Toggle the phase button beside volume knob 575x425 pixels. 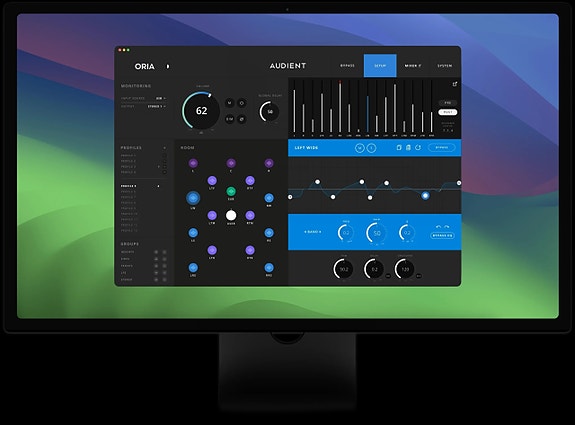click(x=242, y=119)
